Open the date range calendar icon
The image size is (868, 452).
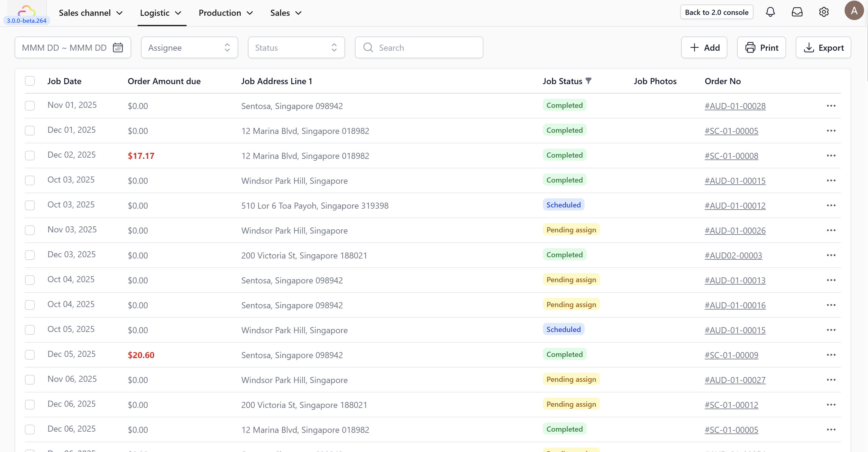pos(118,47)
